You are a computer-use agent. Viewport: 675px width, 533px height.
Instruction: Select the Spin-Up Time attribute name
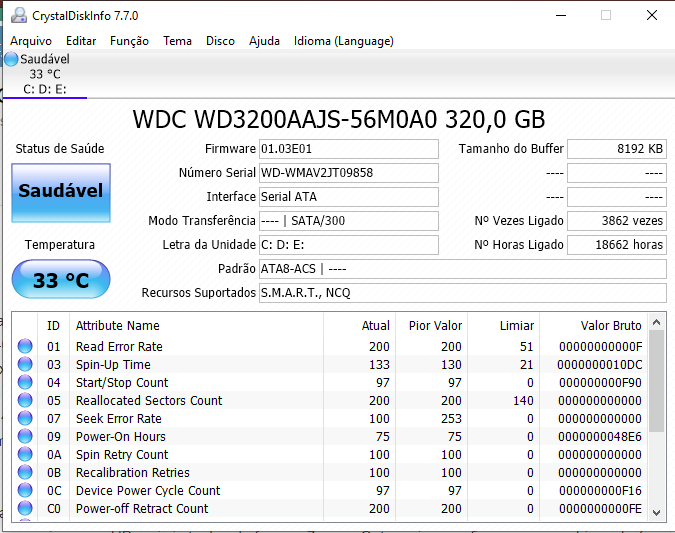[x=113, y=365]
